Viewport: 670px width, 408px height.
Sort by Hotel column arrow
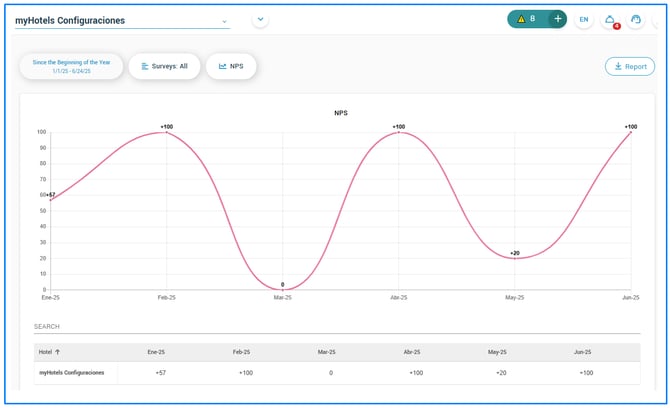click(x=57, y=352)
